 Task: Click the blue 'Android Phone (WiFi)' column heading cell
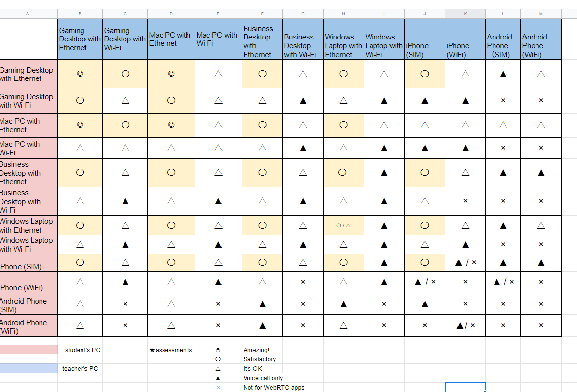tap(541, 39)
